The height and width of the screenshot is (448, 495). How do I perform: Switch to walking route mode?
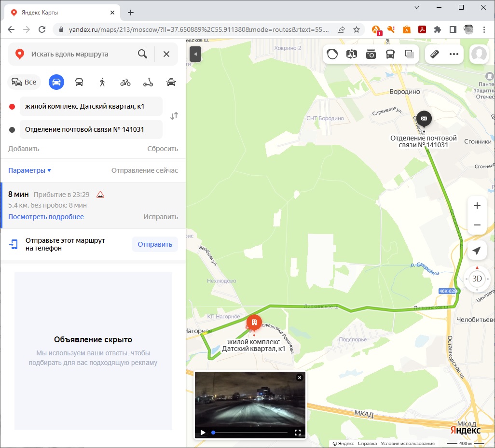click(x=102, y=83)
